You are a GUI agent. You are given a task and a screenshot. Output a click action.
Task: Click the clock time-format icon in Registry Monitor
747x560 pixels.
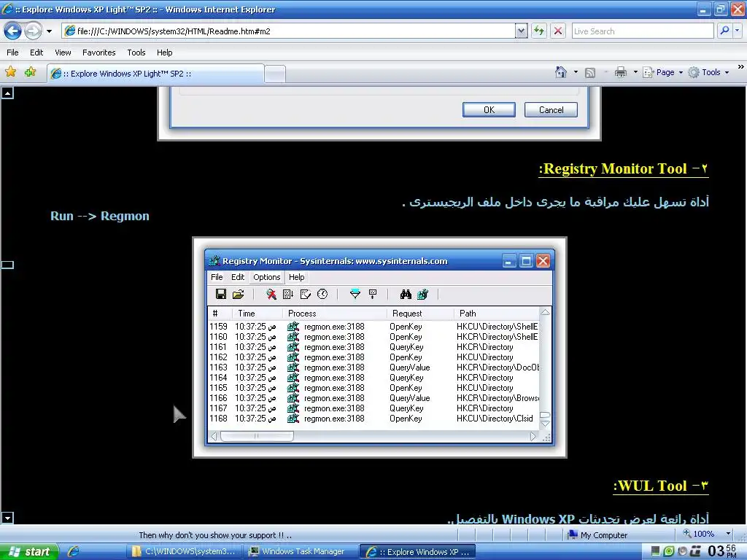pos(322,294)
